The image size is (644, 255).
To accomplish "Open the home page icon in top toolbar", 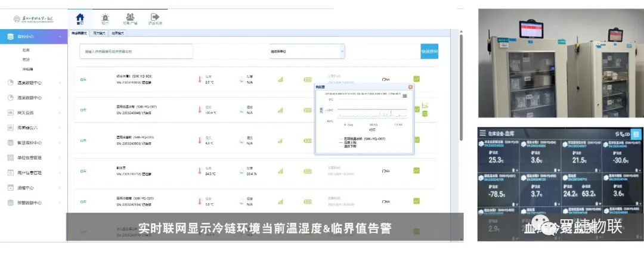I will [80, 17].
